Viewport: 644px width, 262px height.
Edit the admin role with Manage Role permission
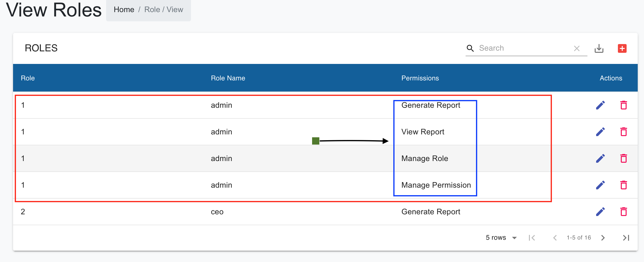tap(600, 158)
